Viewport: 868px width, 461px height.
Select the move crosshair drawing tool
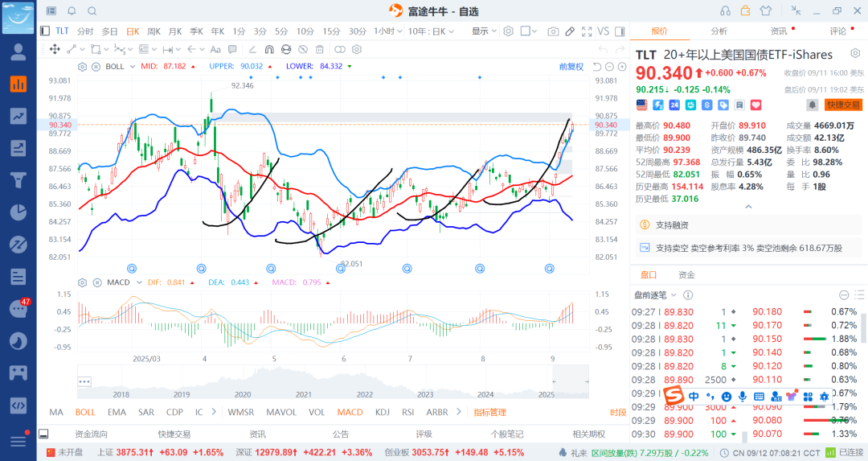tap(55, 49)
